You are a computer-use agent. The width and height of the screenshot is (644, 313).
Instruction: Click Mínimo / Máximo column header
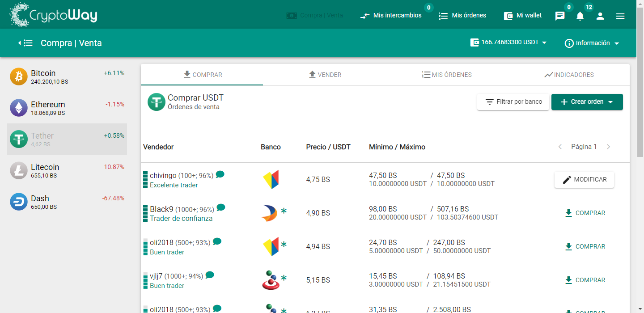pyautogui.click(x=397, y=147)
